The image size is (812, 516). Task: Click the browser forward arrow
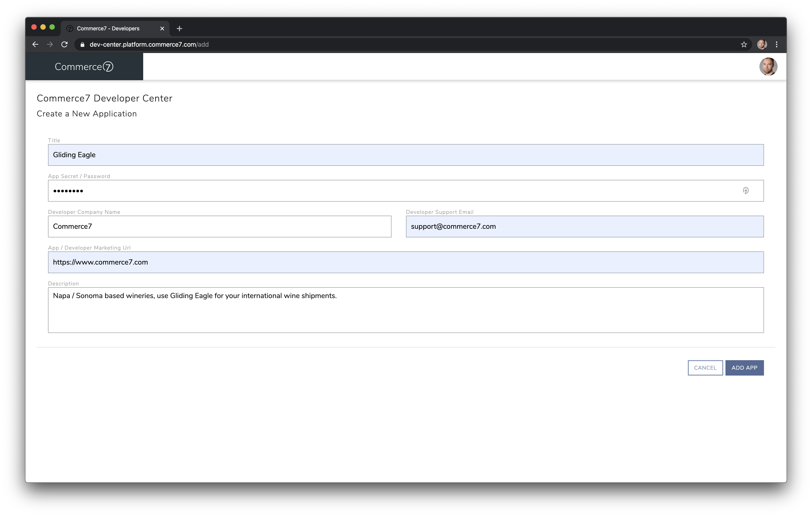(50, 44)
